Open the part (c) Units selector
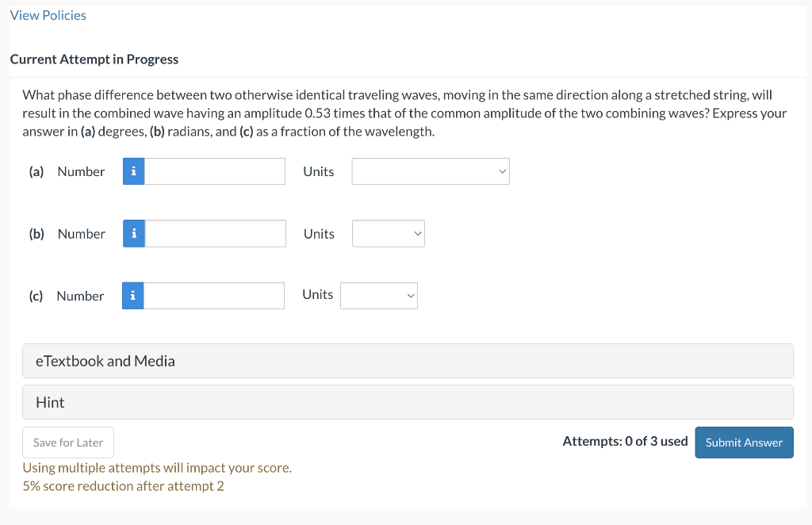This screenshot has height=525, width=812. (379, 296)
